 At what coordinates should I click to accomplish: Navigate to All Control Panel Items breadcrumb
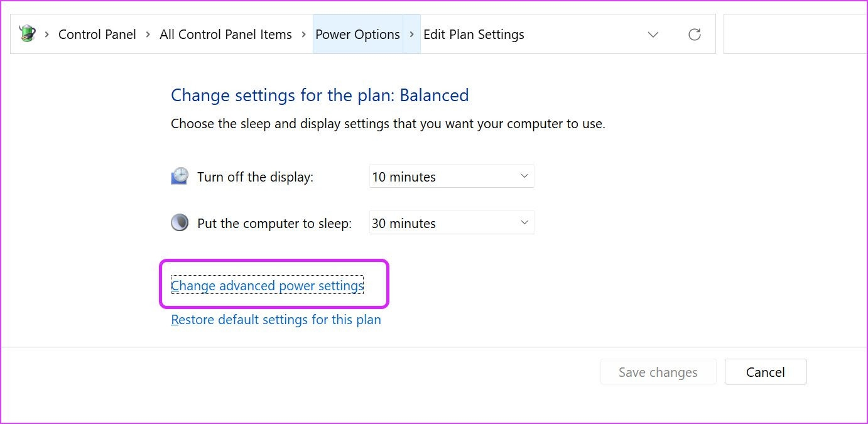pyautogui.click(x=225, y=35)
